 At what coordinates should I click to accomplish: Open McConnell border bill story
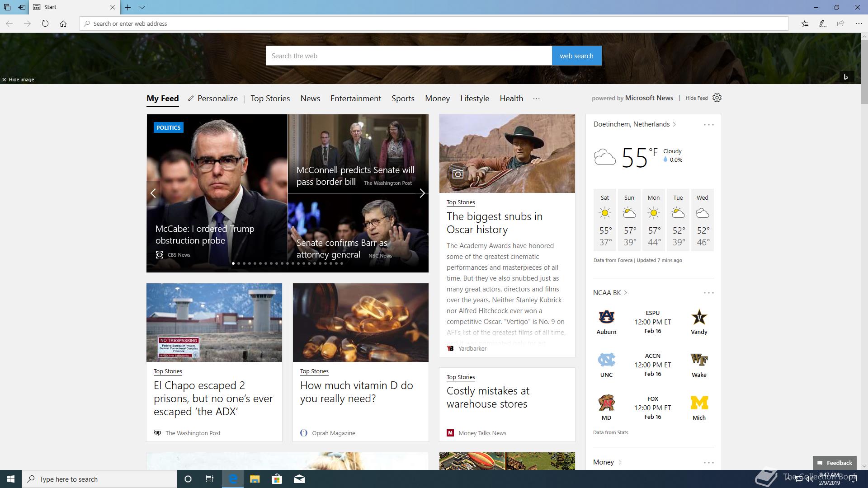click(355, 176)
